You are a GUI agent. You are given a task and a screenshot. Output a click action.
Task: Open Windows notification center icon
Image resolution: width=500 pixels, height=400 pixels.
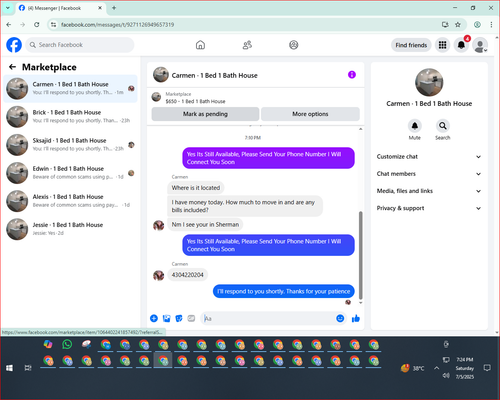pos(487,368)
